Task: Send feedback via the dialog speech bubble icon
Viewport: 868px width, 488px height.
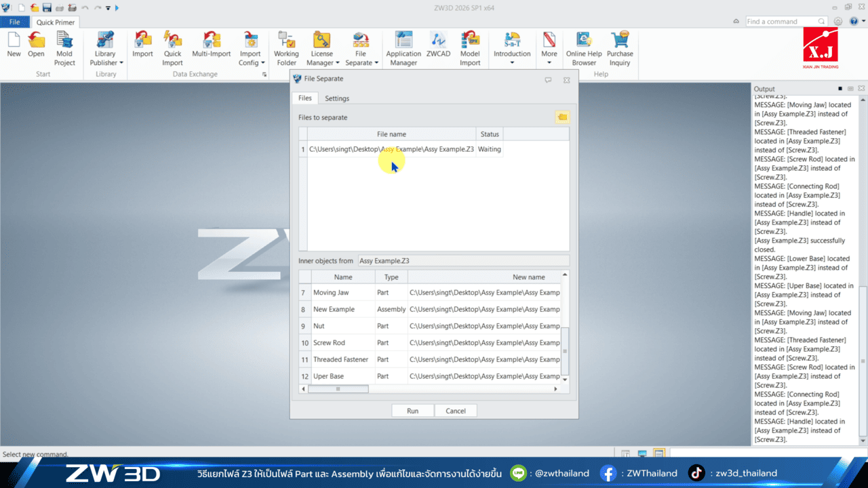Action: [548, 79]
